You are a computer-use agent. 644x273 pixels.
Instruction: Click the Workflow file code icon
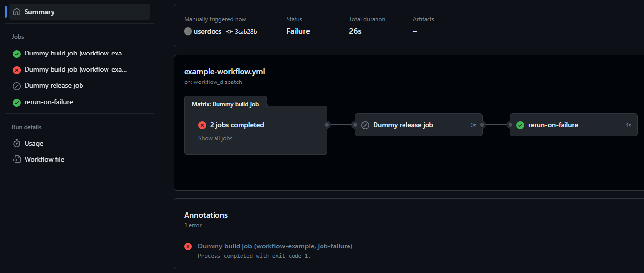point(17,159)
